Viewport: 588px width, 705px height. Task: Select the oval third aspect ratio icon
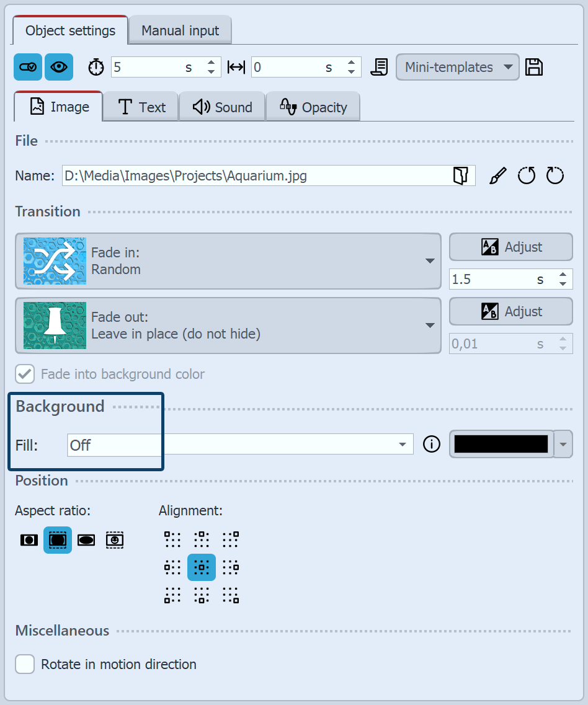coord(86,539)
